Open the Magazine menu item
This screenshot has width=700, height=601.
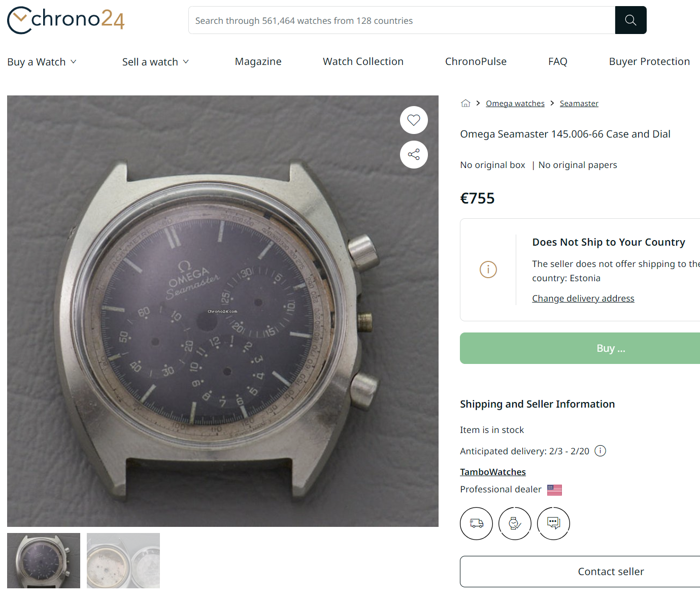(258, 62)
